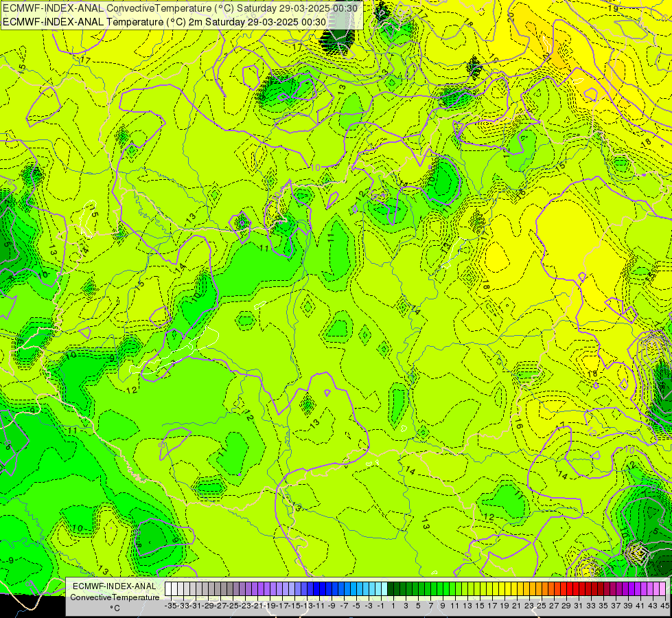Click the ConvectiveTemperature label in the legend
This screenshot has width=672, height=618.
[x=115, y=597]
